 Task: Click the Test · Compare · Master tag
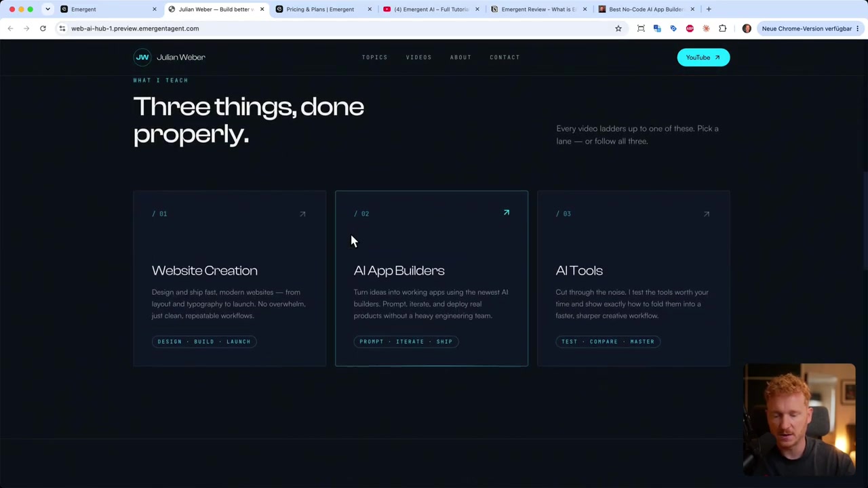[x=608, y=342]
